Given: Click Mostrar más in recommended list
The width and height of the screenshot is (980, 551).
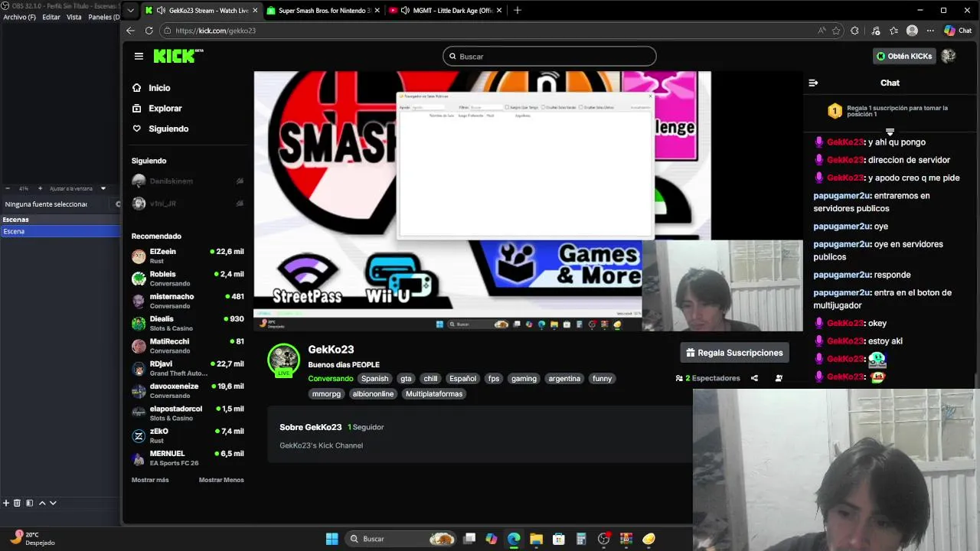Looking at the screenshot, I should (x=150, y=480).
